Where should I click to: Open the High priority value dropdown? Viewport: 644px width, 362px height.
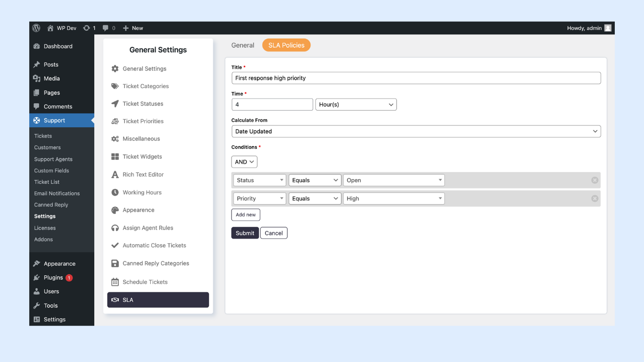pos(394,198)
